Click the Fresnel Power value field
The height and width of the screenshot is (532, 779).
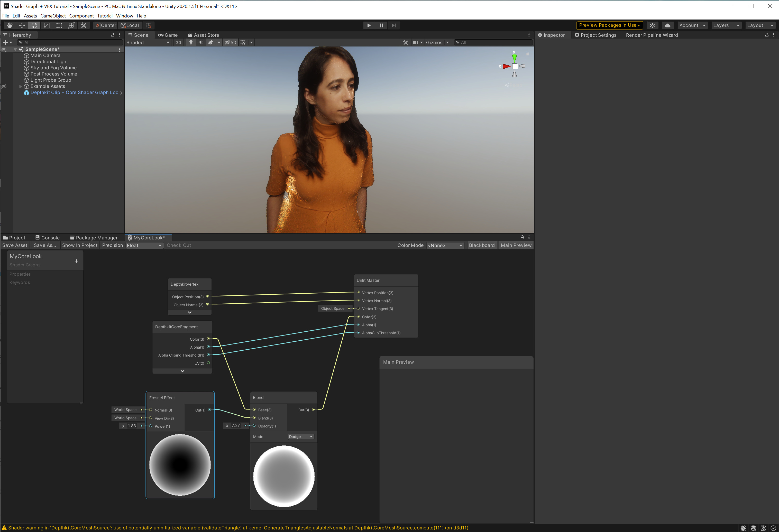coord(132,426)
